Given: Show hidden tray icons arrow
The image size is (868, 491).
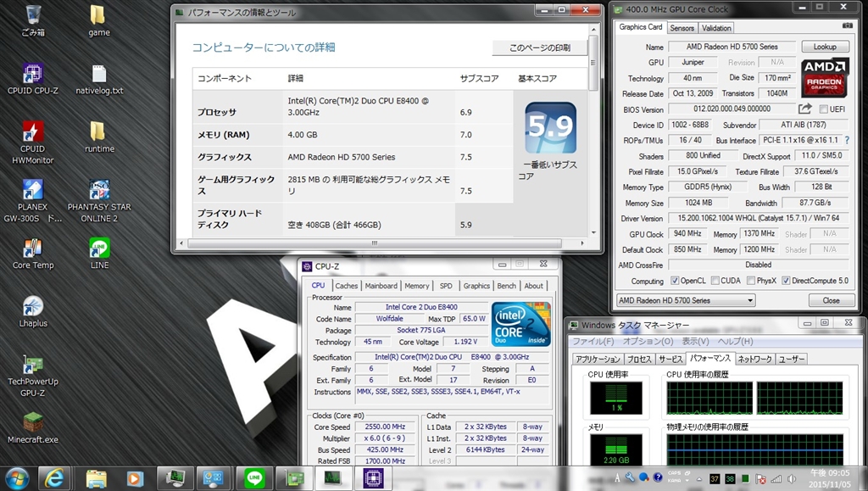Looking at the screenshot, I should coord(698,479).
